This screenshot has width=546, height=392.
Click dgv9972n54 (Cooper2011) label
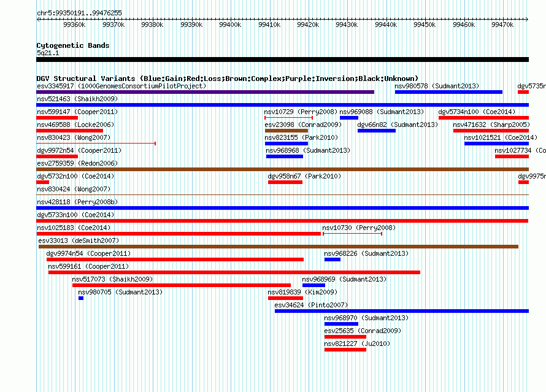click(x=79, y=150)
